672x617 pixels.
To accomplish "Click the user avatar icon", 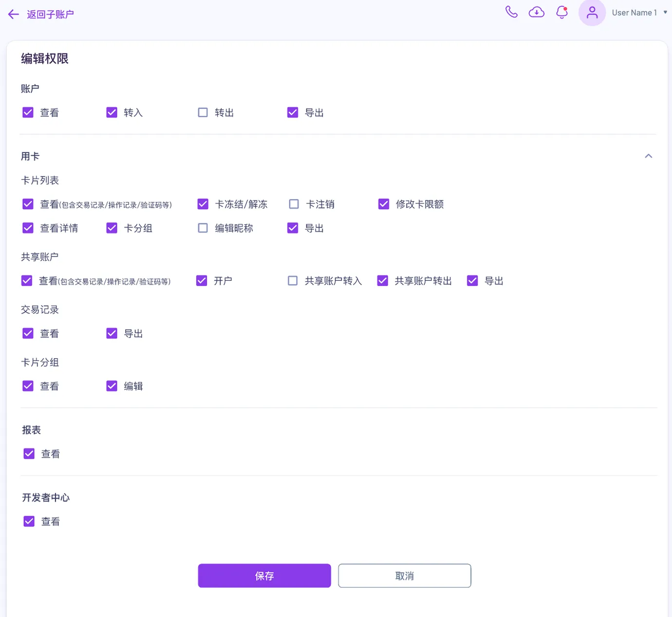I will coord(592,12).
